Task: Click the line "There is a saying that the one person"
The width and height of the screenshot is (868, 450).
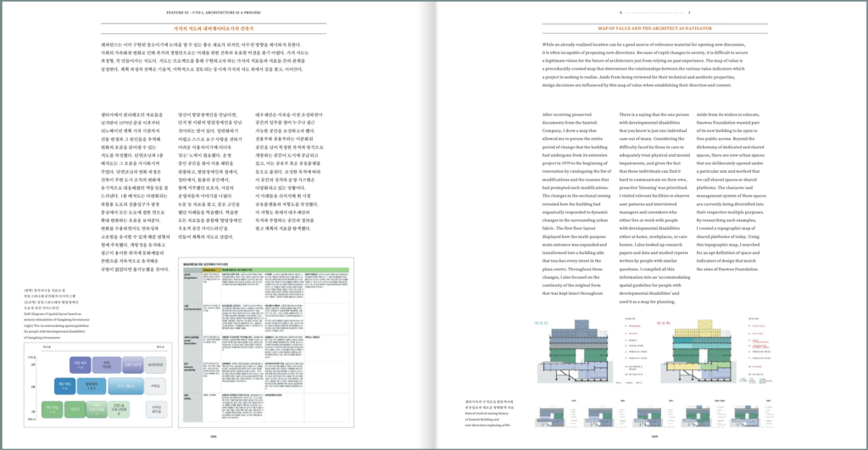Action: (x=654, y=114)
